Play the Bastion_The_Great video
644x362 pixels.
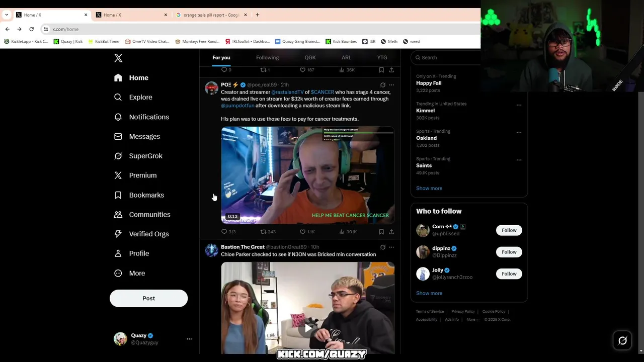(308, 328)
